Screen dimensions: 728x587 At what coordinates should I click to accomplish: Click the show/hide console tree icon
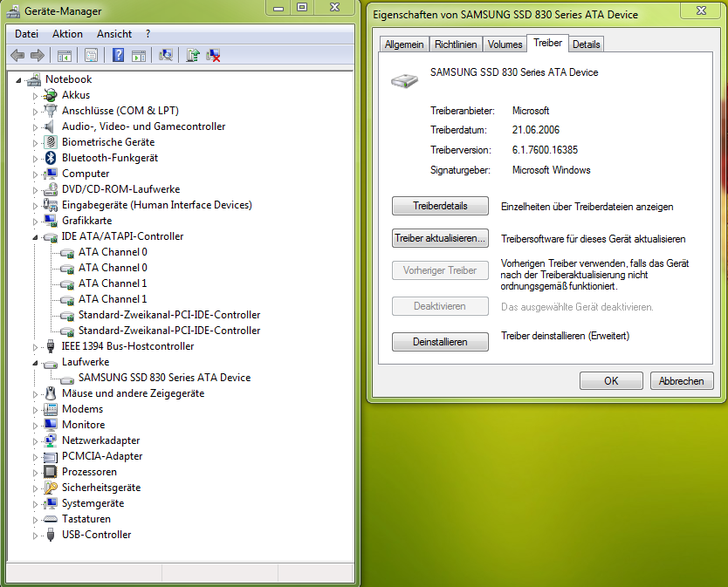pos(64,56)
